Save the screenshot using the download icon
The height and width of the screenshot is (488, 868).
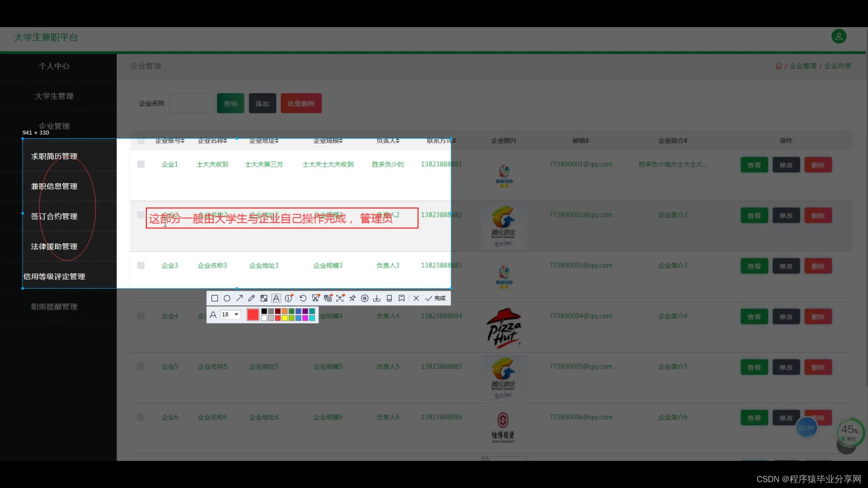(377, 298)
